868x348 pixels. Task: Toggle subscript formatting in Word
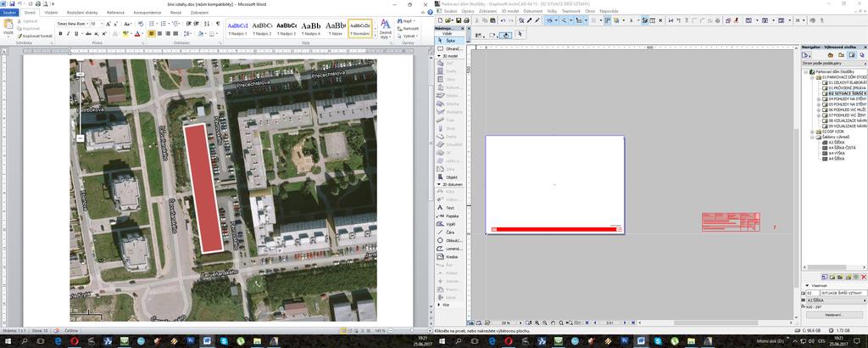coord(97,34)
